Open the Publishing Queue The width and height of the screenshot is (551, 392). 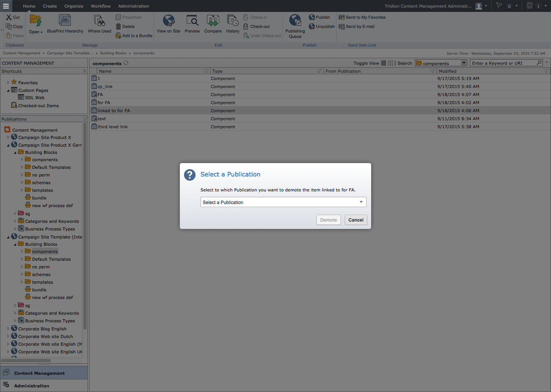click(x=295, y=21)
